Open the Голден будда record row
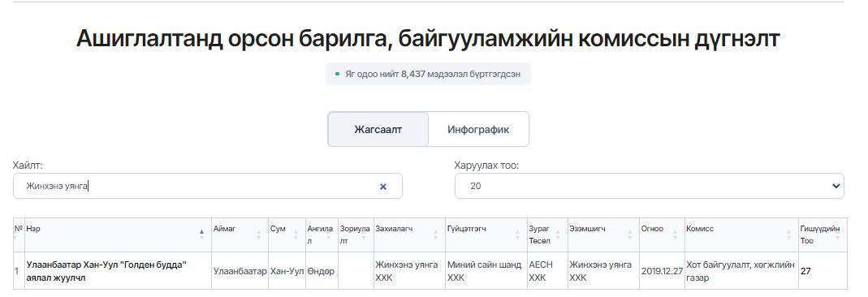Viewport: 868px width, 297px height. [430, 271]
